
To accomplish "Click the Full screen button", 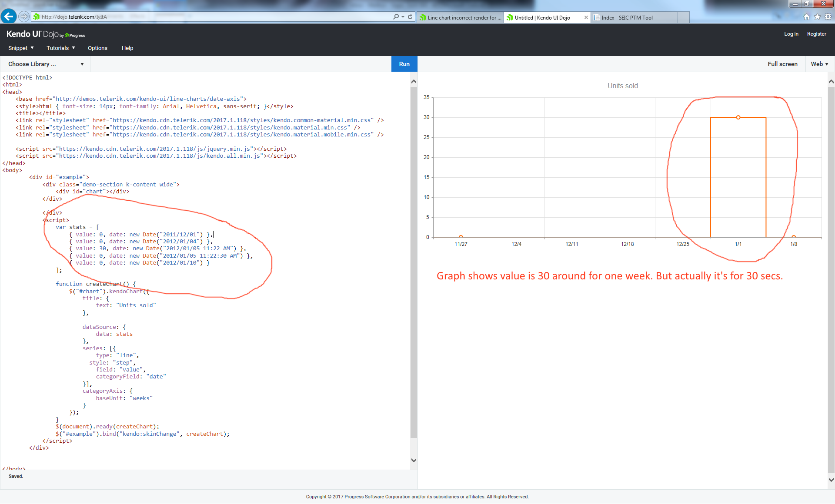I will pyautogui.click(x=782, y=64).
